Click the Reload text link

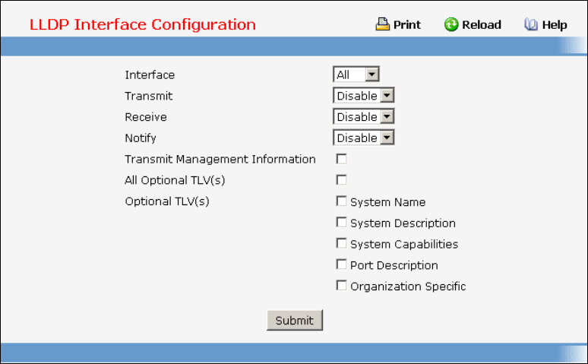click(482, 25)
